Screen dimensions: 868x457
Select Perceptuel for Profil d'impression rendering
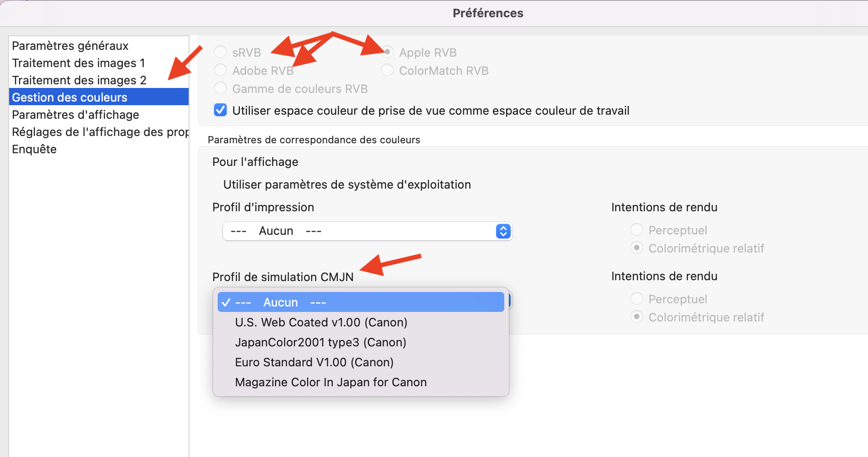pyautogui.click(x=637, y=230)
